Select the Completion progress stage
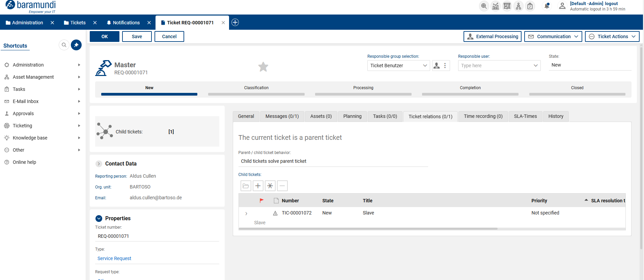Image resolution: width=644 pixels, height=280 pixels. click(470, 90)
